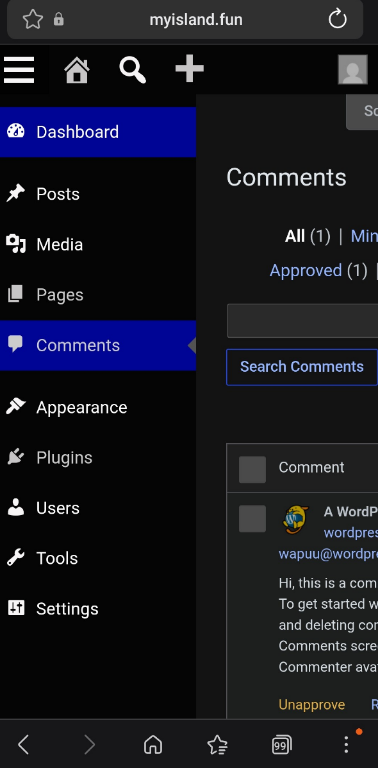This screenshot has width=378, height=768.
Task: Tap the padlock site security icon
Action: point(59,20)
